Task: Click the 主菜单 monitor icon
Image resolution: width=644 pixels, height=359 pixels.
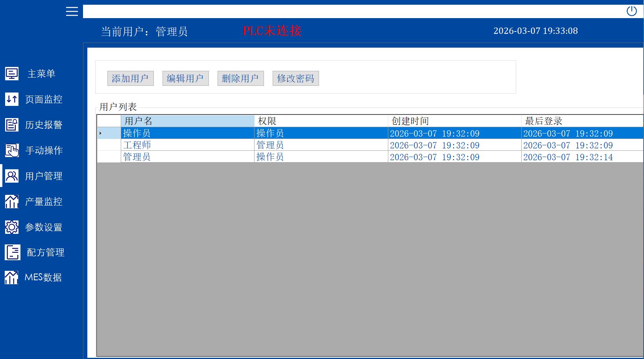Action: (12, 74)
